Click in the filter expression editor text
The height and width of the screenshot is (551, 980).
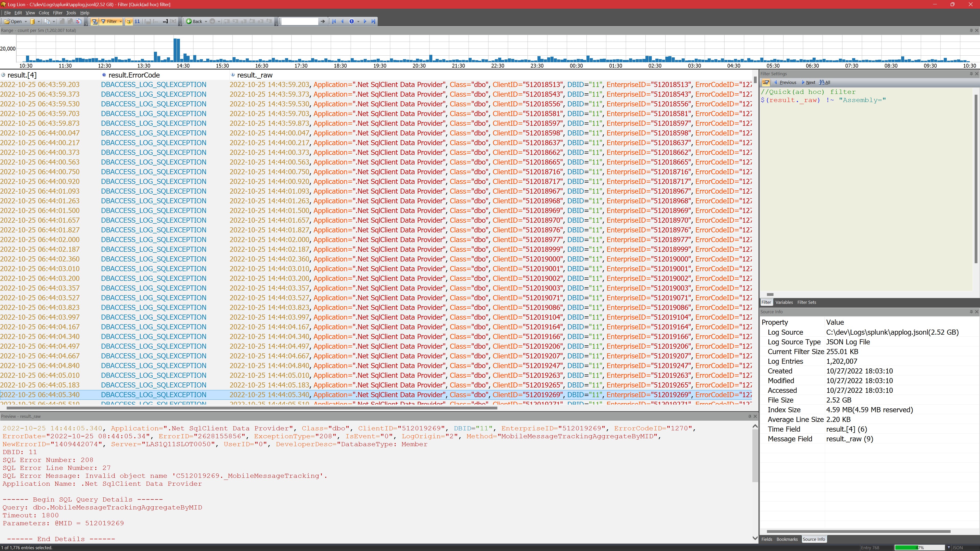tap(823, 100)
